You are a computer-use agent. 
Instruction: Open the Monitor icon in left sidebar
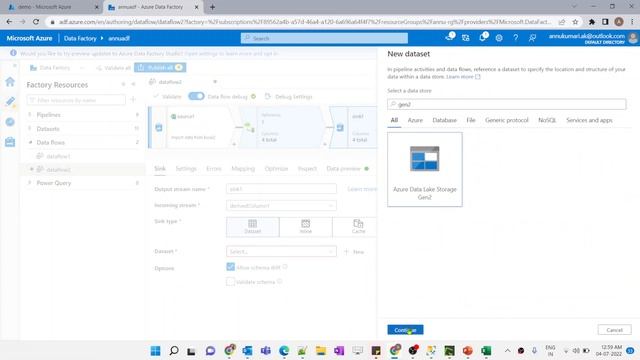point(10,122)
